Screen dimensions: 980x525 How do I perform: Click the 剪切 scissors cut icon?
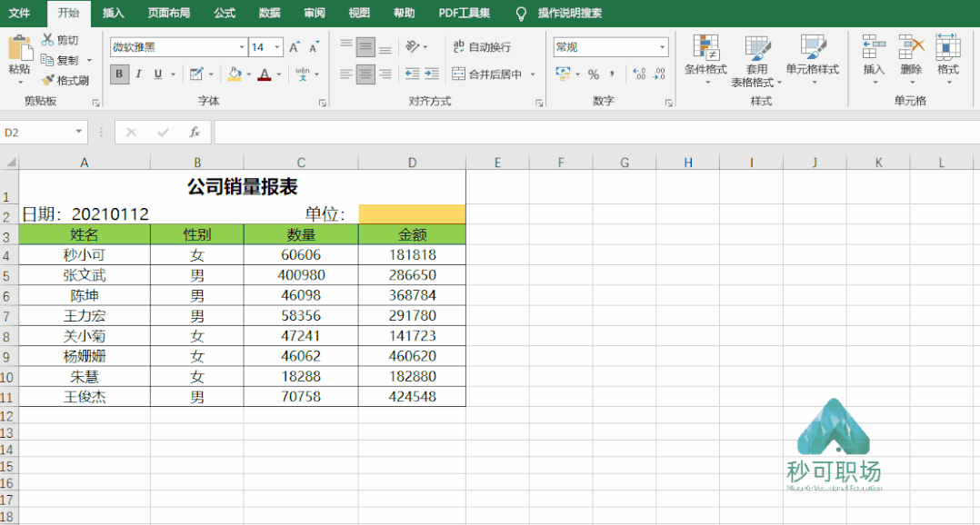click(50, 39)
